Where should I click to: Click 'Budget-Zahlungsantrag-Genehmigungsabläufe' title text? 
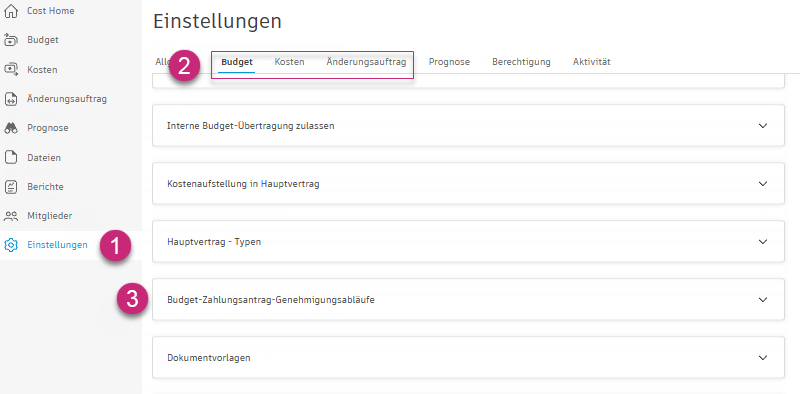coord(271,300)
